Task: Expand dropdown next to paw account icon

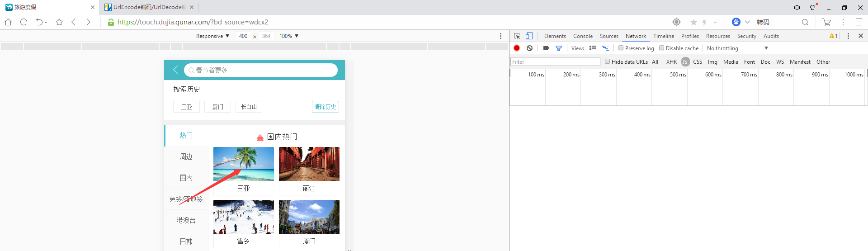Action: [747, 22]
